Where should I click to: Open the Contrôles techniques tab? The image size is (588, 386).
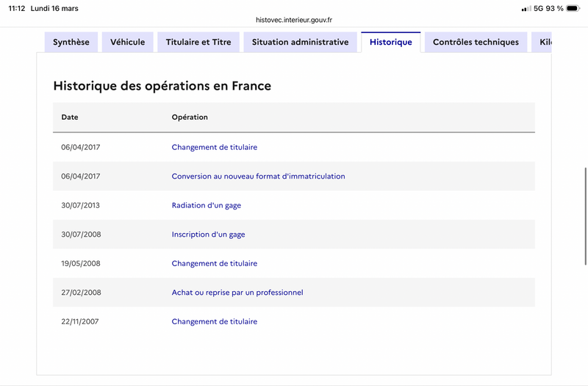pyautogui.click(x=476, y=43)
